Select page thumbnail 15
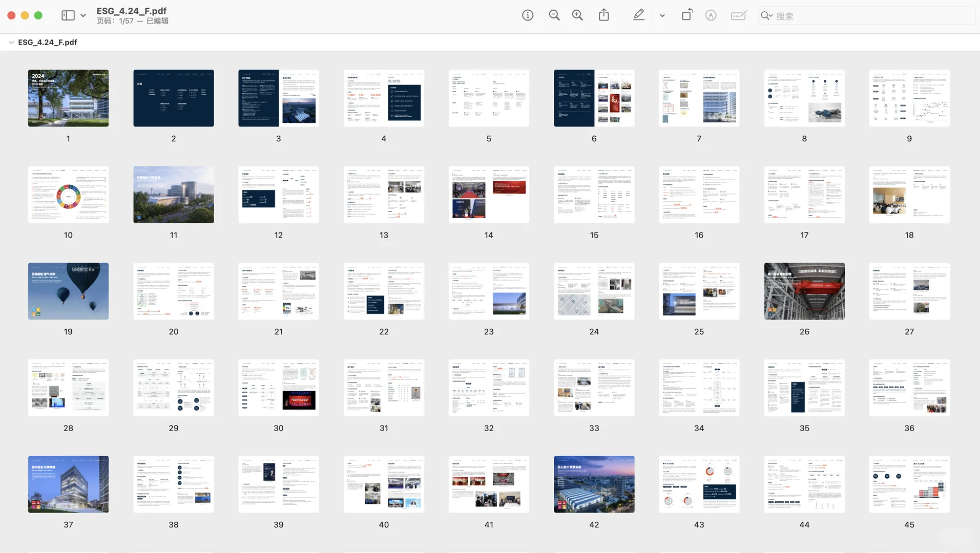The image size is (980, 553). (x=594, y=195)
